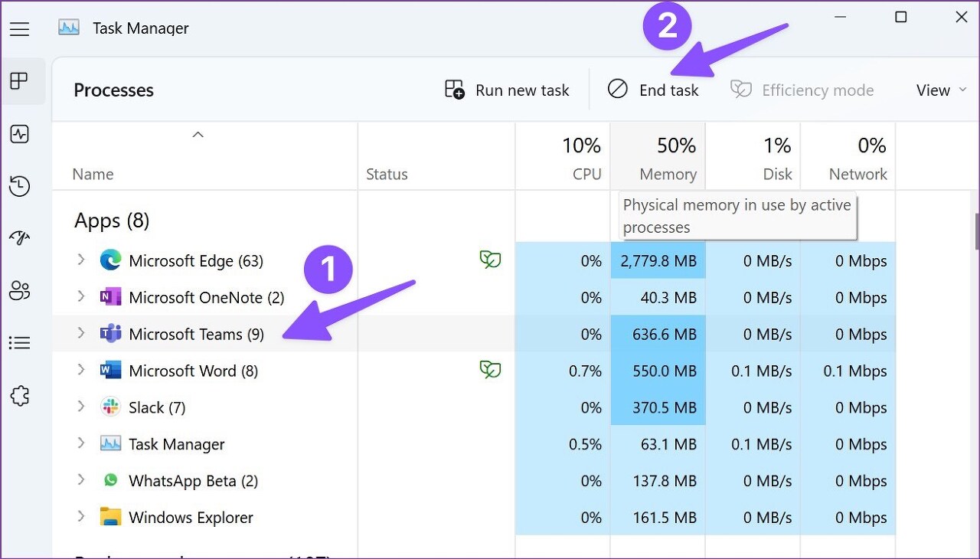Image resolution: width=980 pixels, height=559 pixels.
Task: Select the Slack (7) row
Action: [x=473, y=407]
